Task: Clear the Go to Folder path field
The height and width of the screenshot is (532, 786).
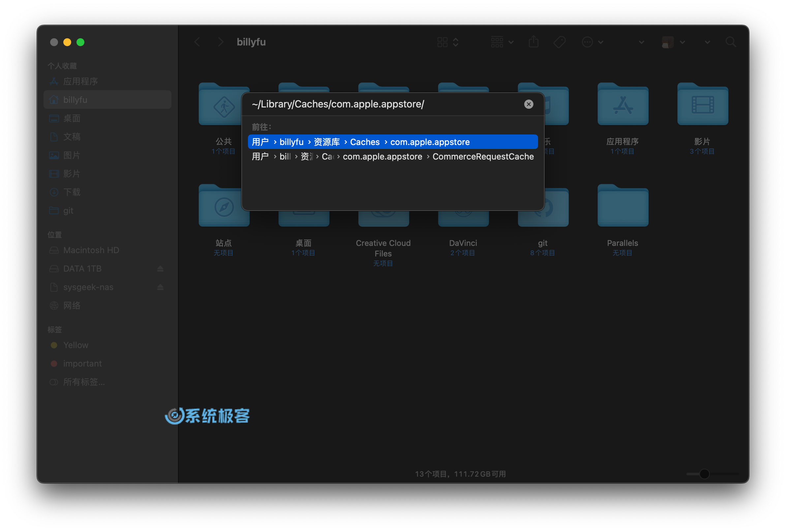Action: tap(529, 104)
